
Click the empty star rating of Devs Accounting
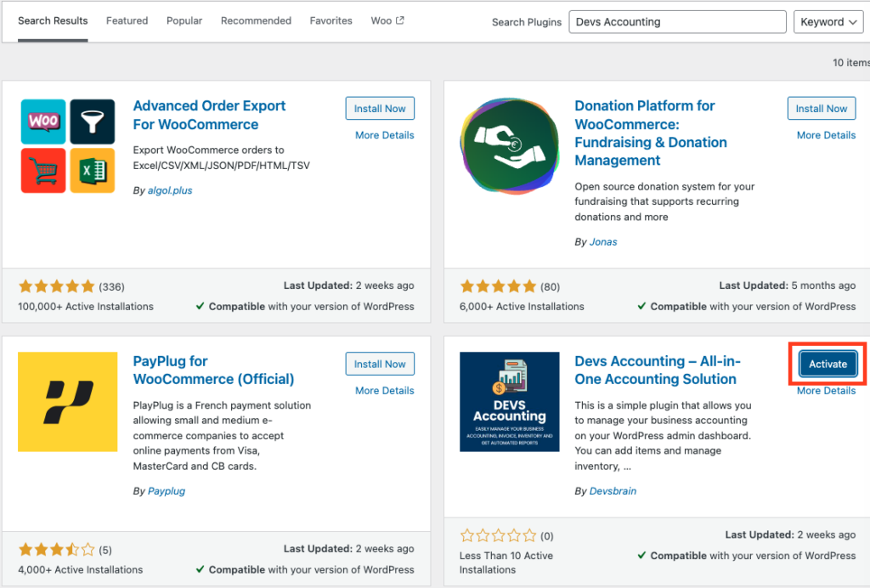click(x=498, y=535)
